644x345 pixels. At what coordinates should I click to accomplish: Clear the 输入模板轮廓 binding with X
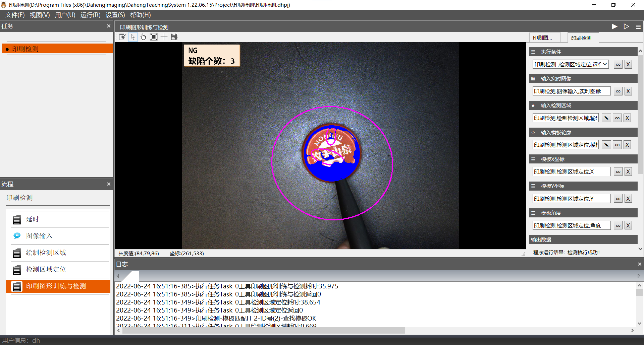[627, 145]
